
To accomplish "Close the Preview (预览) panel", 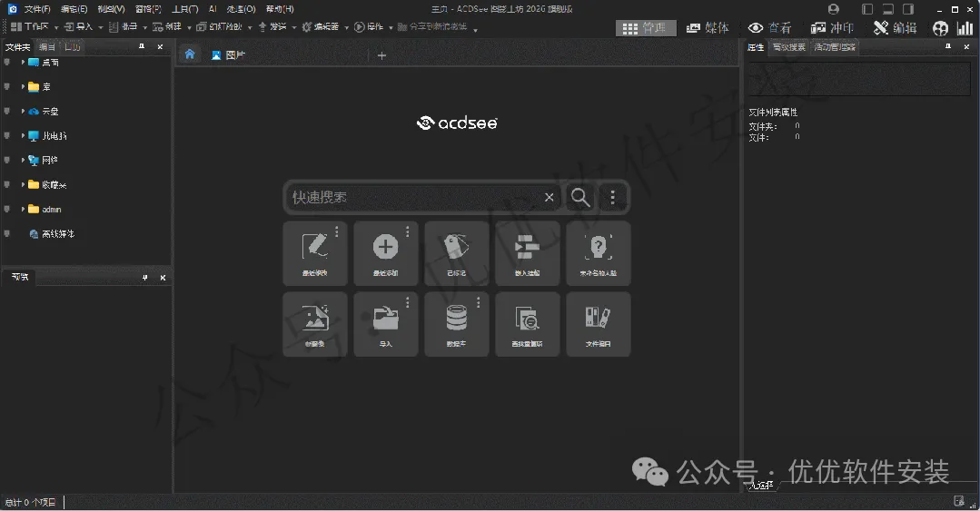I will (x=163, y=278).
